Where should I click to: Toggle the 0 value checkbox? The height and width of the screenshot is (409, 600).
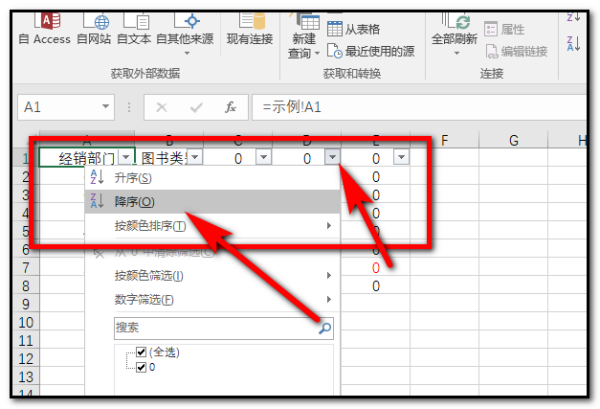[x=141, y=367]
